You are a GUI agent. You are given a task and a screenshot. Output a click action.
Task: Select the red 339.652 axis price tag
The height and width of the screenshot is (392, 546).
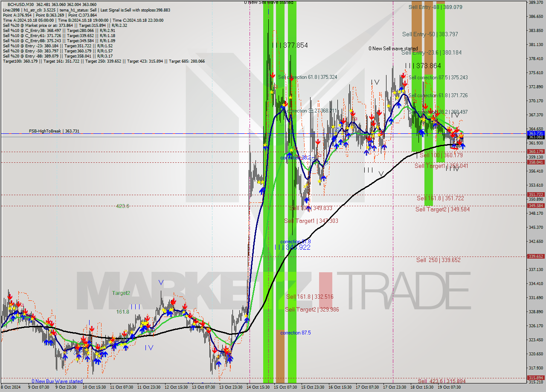536,257
